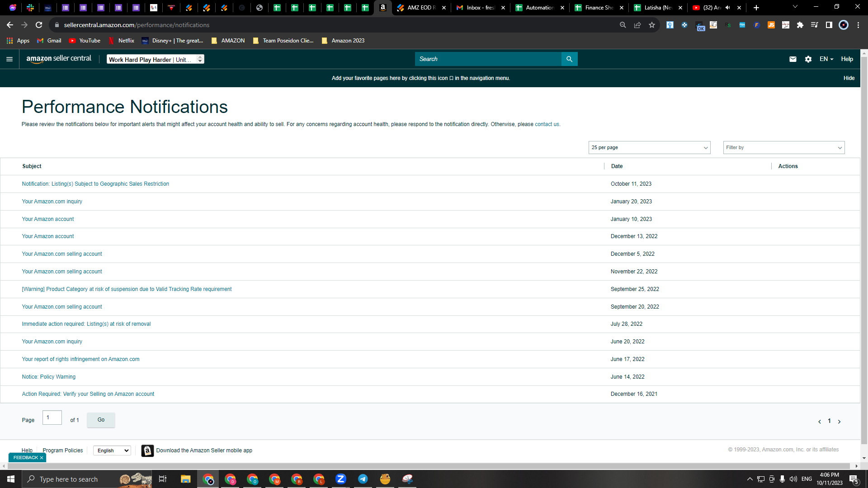Open Zoom from the taskbar
Viewport: 868px width, 488px height.
[341, 479]
